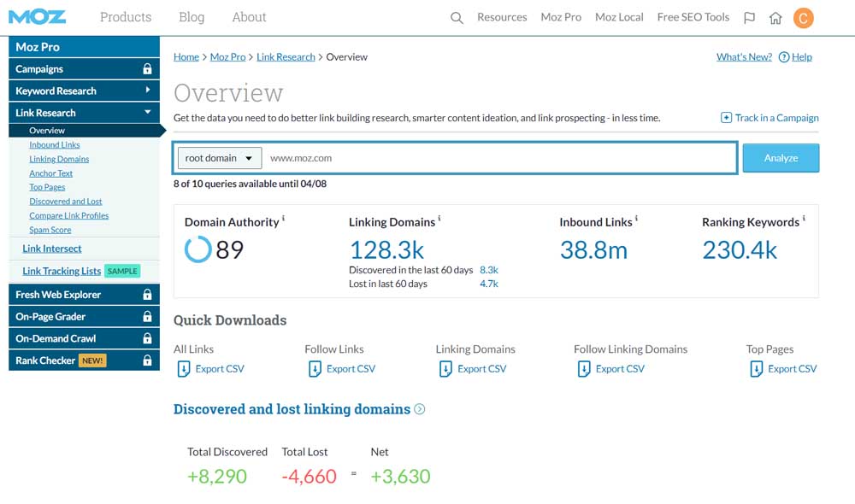
Task: Click the Moz Pro breadcrumb link
Action: point(227,56)
